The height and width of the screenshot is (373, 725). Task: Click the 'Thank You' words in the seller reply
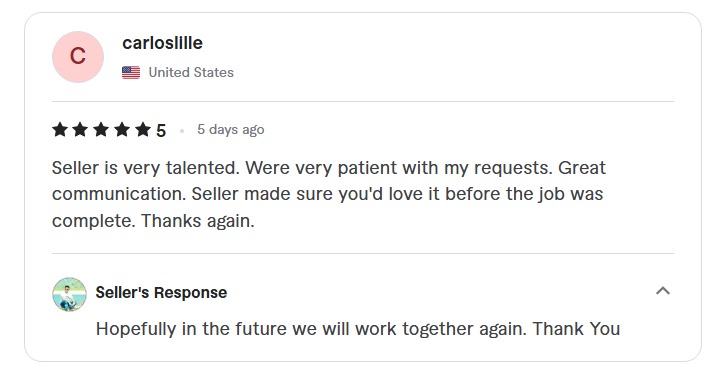pos(576,329)
